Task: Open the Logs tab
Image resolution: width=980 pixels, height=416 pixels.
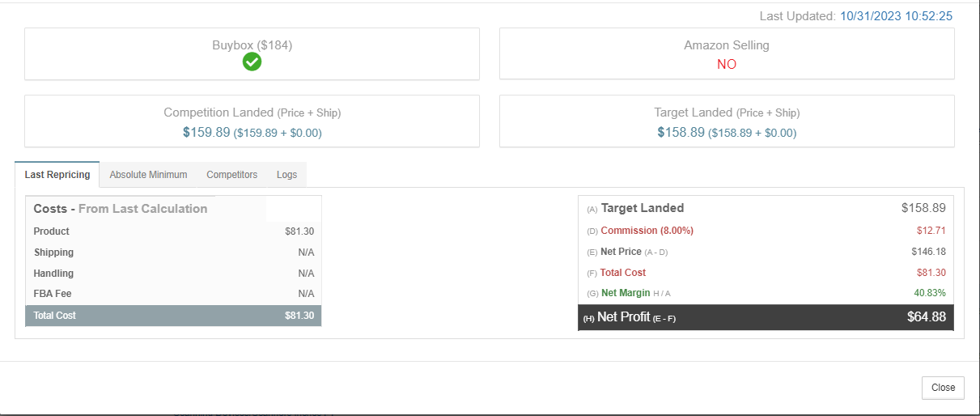Action: 286,175
